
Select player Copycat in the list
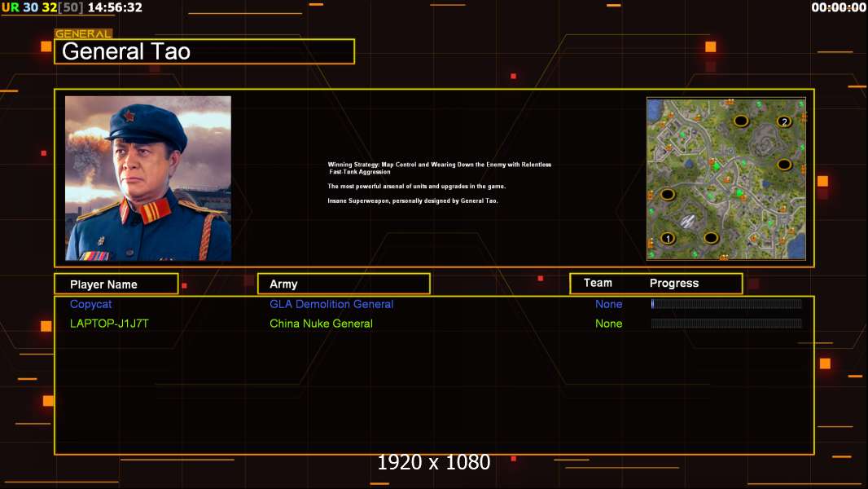pos(90,304)
